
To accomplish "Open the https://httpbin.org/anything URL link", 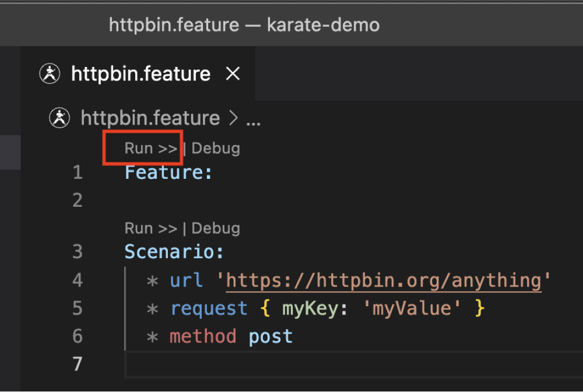I will pos(384,281).
